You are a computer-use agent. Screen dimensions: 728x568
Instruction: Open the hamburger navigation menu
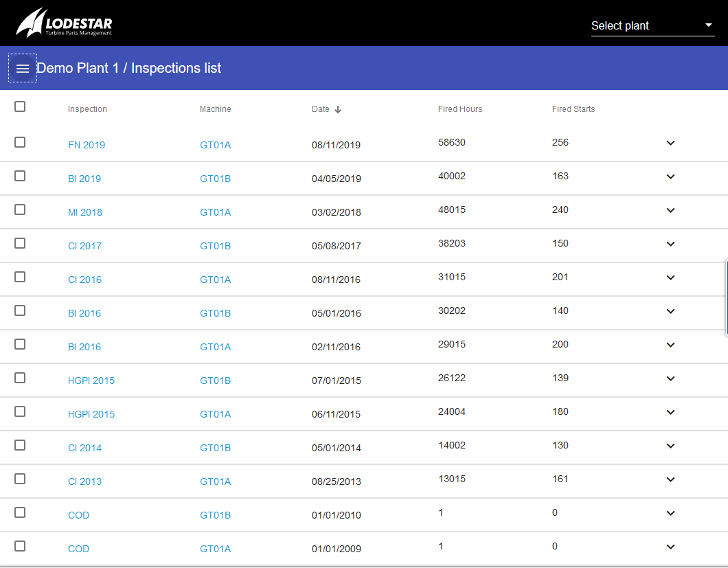pos(23,68)
